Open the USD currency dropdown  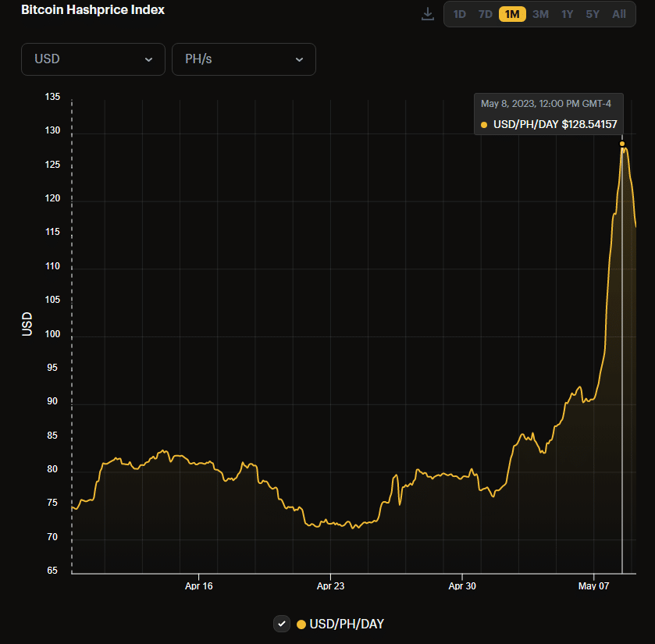pyautogui.click(x=93, y=59)
